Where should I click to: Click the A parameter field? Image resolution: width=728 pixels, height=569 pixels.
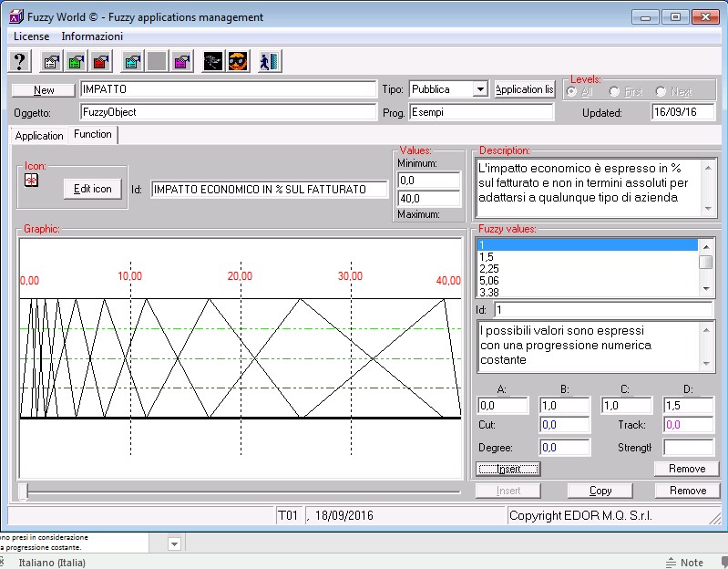pos(503,406)
